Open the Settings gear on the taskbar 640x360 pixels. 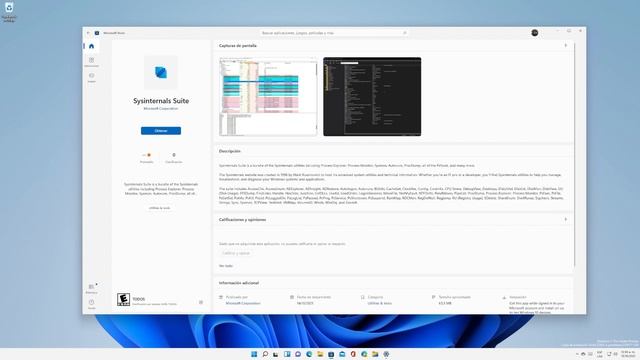pyautogui.click(x=386, y=354)
